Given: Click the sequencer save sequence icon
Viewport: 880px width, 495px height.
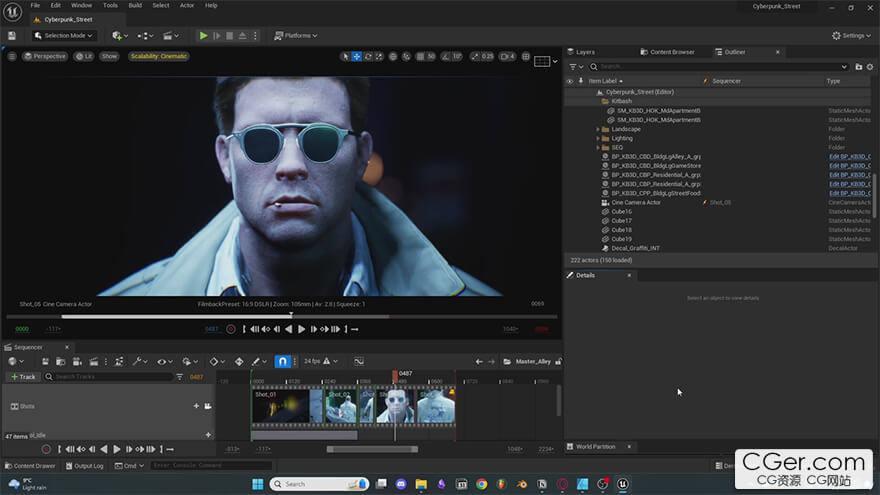Looking at the screenshot, I should 45,361.
